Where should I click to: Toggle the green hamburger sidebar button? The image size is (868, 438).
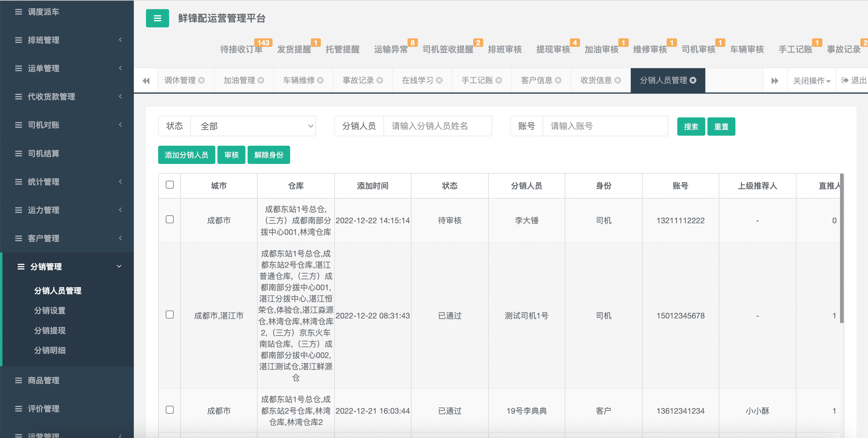pos(157,18)
